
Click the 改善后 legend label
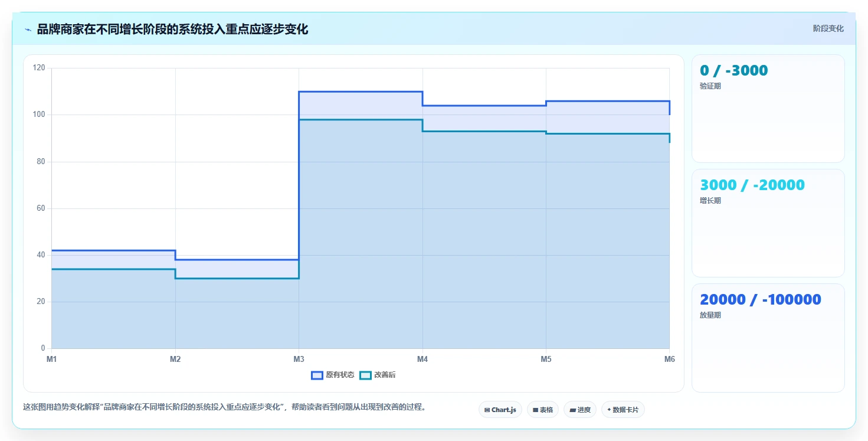(x=385, y=375)
